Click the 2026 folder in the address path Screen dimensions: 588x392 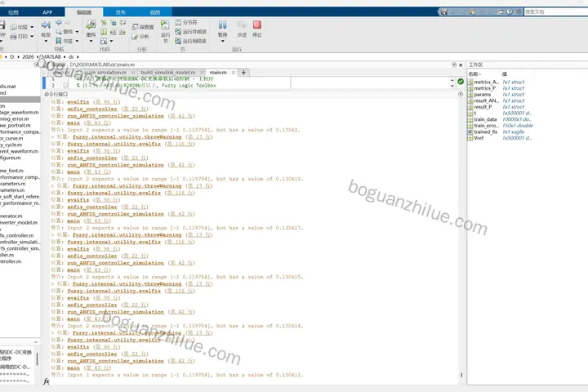point(28,56)
